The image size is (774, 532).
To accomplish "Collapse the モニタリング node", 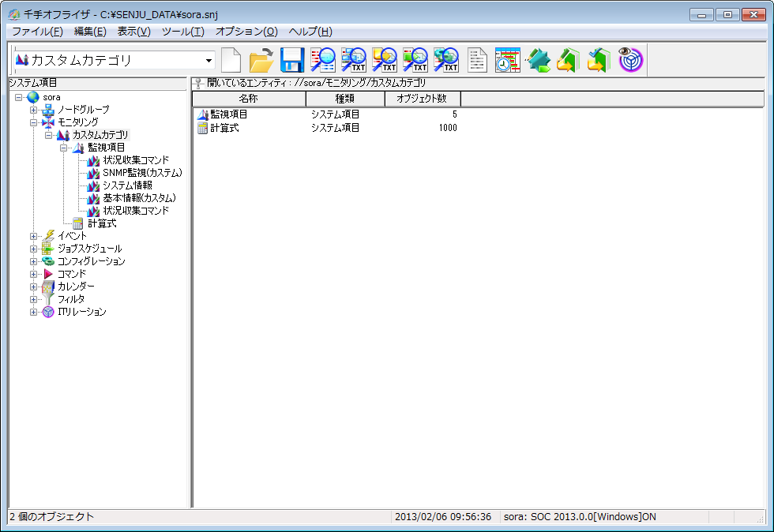I will (x=33, y=122).
